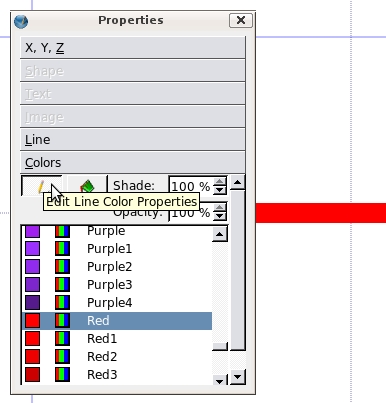
Task: Select the fill color bucket icon
Action: click(x=87, y=186)
